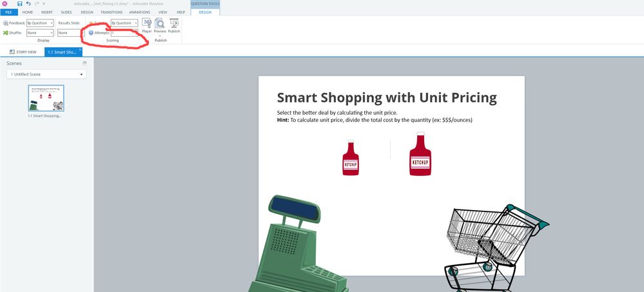Select the green cash register image
This screenshot has height=292, width=644.
coord(298,244)
